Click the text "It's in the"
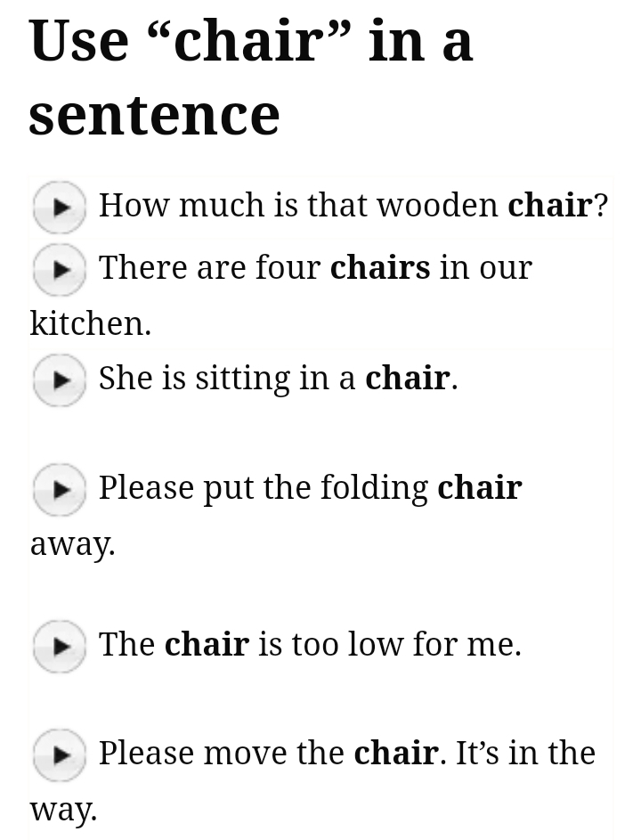The image size is (641, 840). [x=525, y=754]
